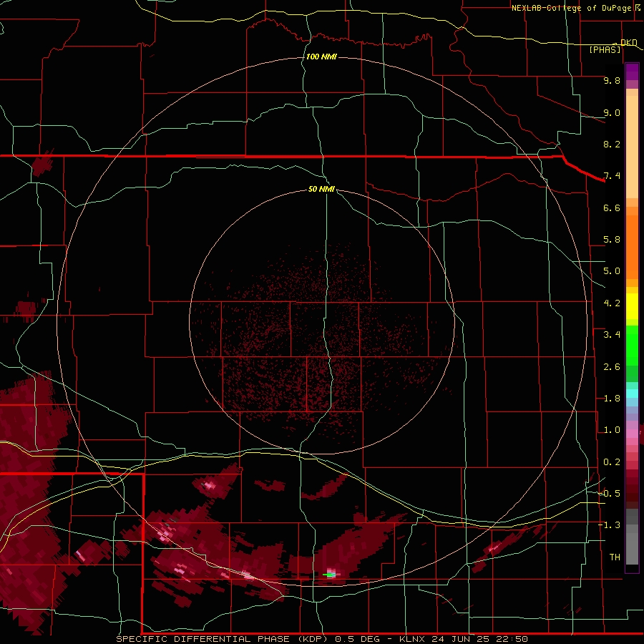Image resolution: width=644 pixels, height=644 pixels.
Task: Select the 6.6 value on the scale
Action: (x=612, y=208)
